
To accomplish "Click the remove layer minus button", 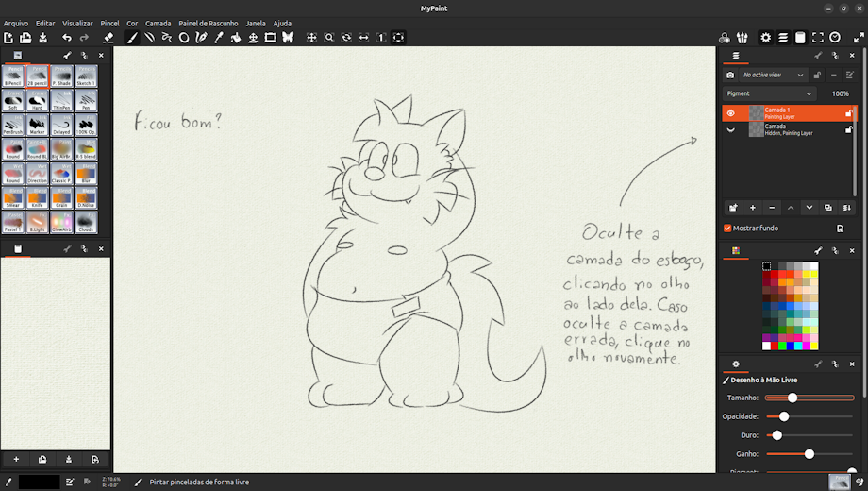I will click(x=771, y=208).
